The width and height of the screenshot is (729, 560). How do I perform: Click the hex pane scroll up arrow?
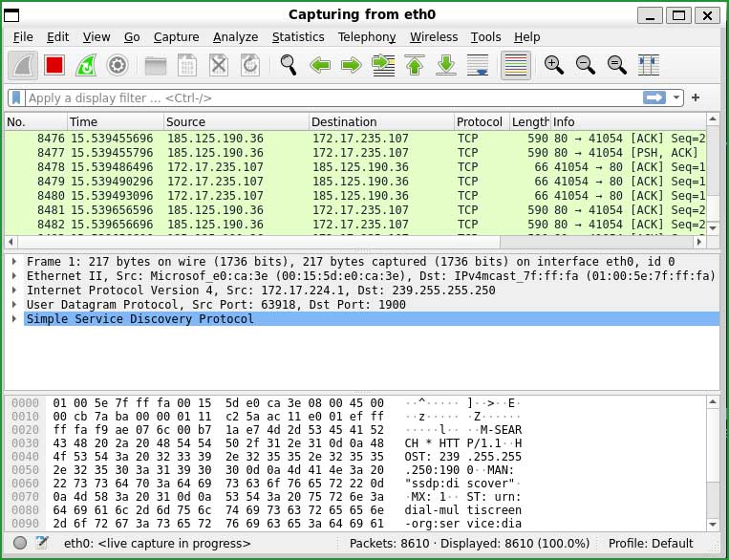[713, 402]
